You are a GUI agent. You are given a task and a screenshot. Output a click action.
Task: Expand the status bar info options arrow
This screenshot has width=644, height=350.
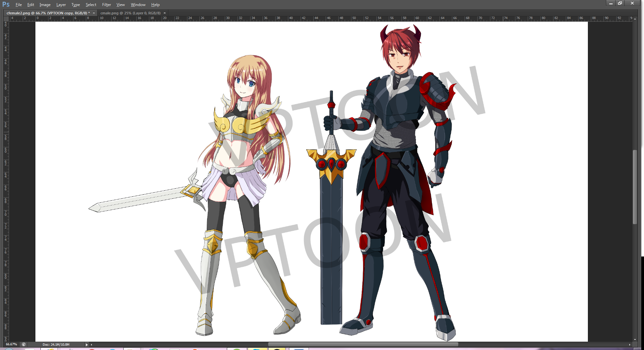coord(87,345)
